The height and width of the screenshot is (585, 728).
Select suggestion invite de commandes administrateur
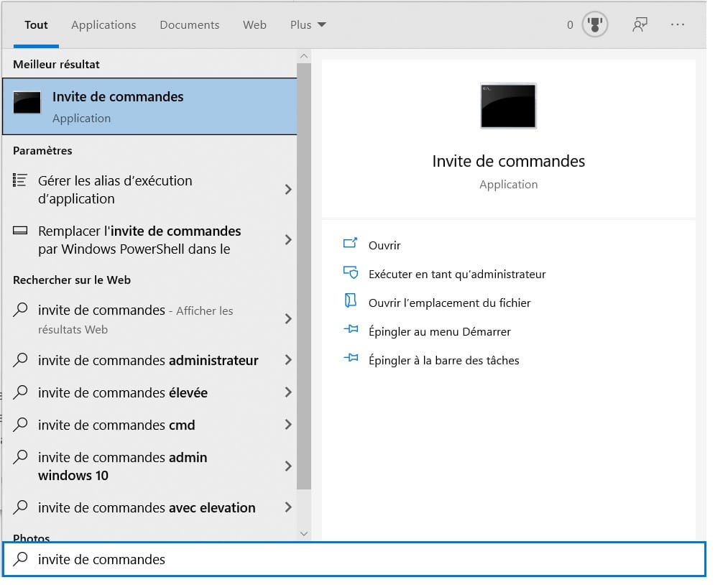pyautogui.click(x=149, y=360)
